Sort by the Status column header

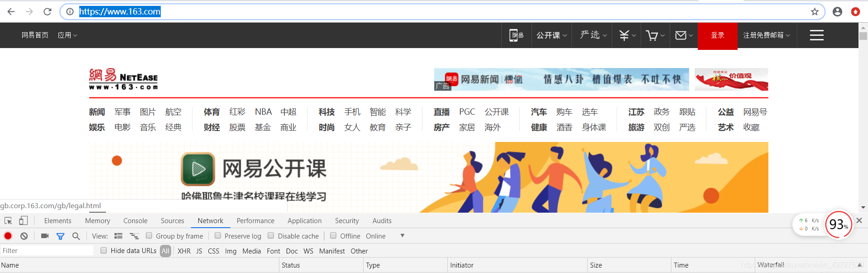321,265
